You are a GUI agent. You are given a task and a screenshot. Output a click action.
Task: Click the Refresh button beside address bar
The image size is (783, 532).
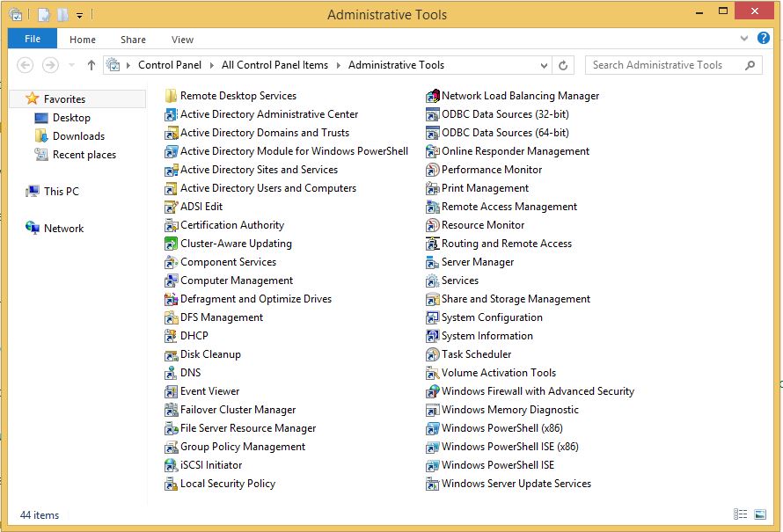[x=565, y=65]
